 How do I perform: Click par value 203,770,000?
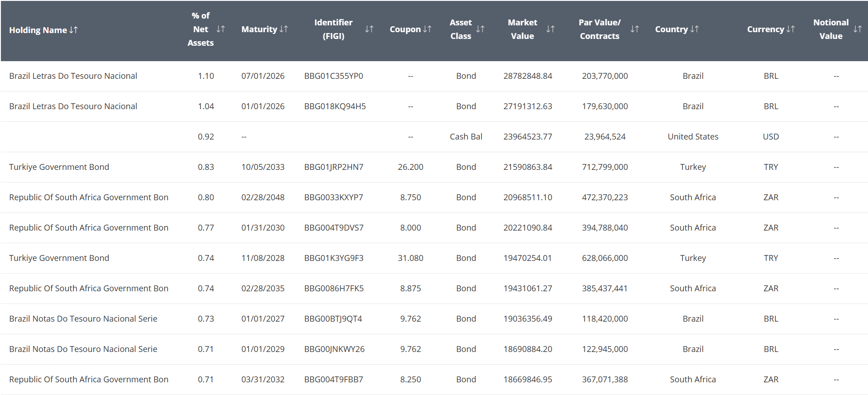tap(605, 76)
